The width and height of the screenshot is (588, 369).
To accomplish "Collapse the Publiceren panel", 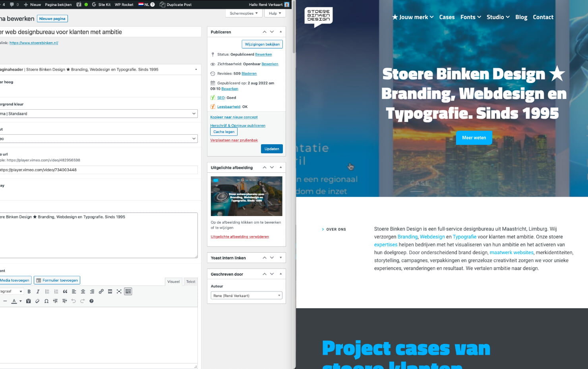I will tap(280, 32).
